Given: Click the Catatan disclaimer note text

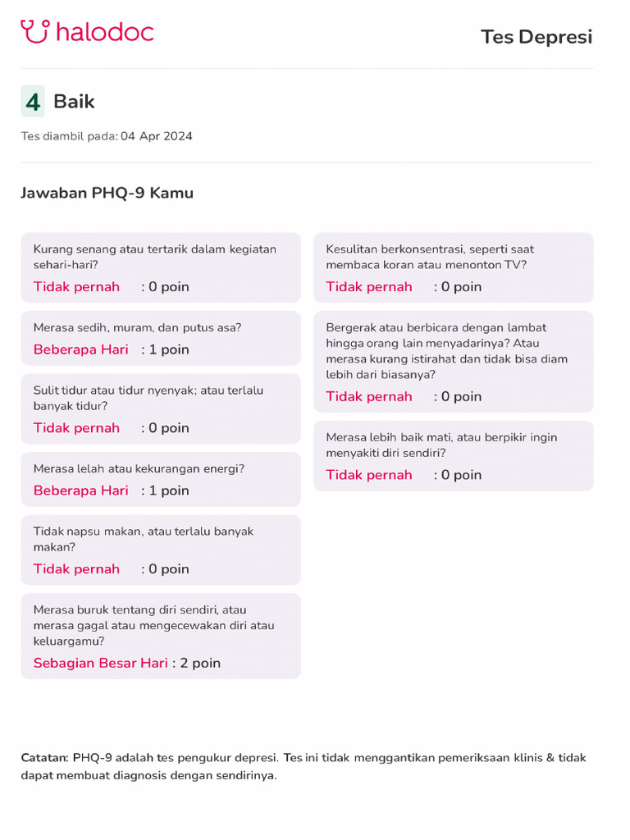Looking at the screenshot, I should 304,766.
